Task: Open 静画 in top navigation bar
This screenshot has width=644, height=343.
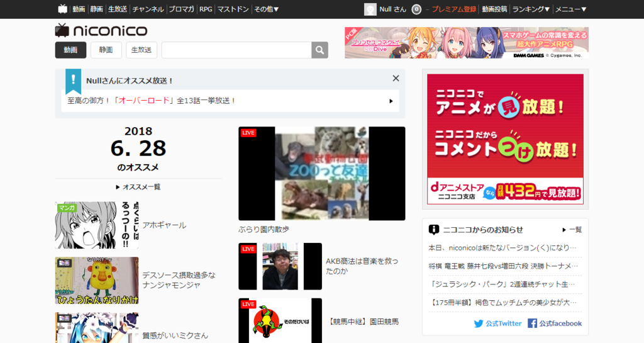Action: point(96,9)
